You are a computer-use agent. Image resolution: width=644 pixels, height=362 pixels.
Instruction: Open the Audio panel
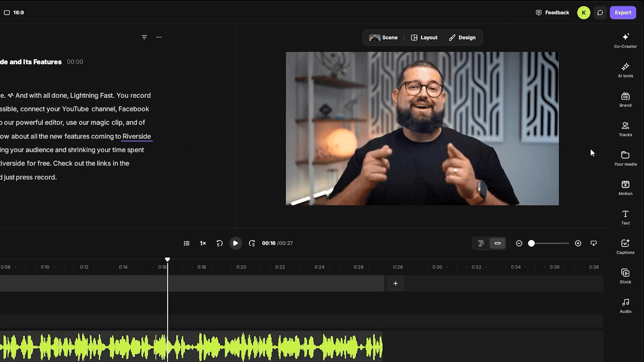pyautogui.click(x=625, y=306)
